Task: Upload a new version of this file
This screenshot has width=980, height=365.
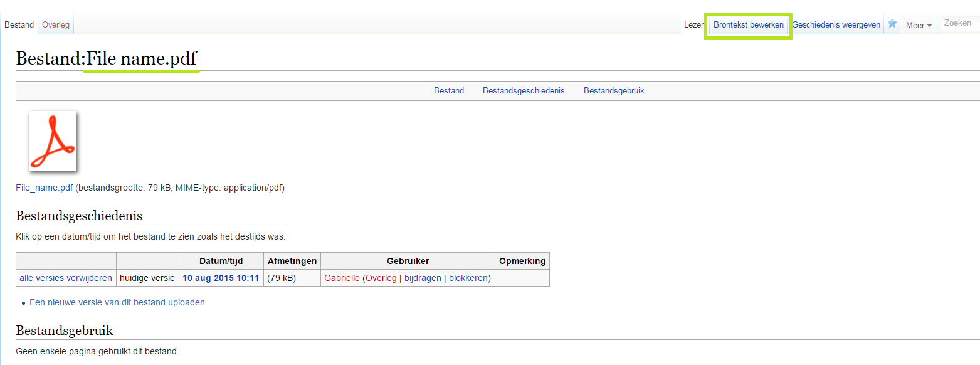Action: tap(117, 302)
